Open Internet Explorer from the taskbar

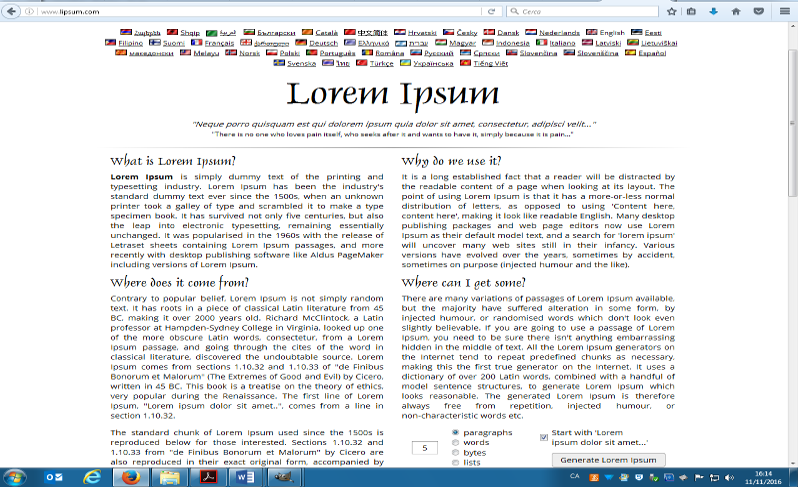tap(90, 480)
